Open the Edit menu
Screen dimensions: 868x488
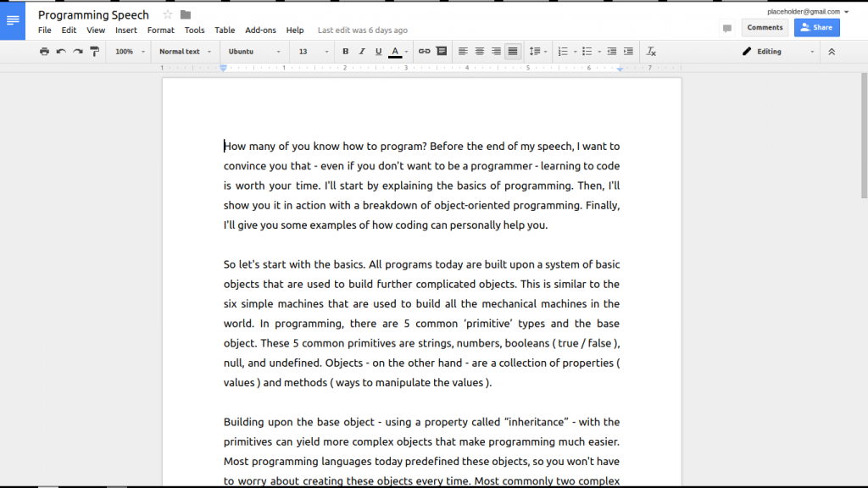pyautogui.click(x=69, y=30)
